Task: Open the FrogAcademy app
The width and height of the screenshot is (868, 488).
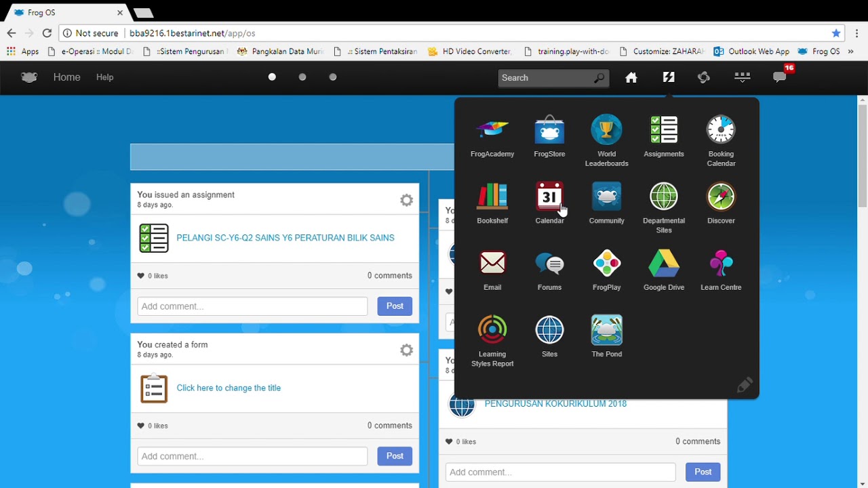Action: 492,137
